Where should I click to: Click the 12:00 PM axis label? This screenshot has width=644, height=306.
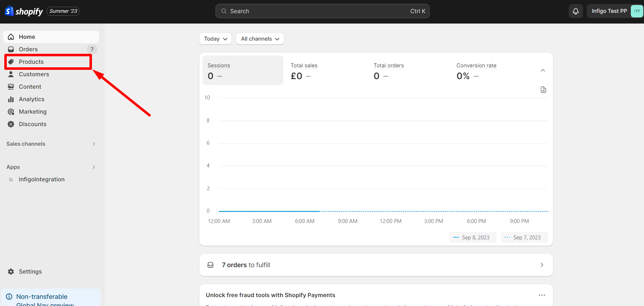click(391, 221)
